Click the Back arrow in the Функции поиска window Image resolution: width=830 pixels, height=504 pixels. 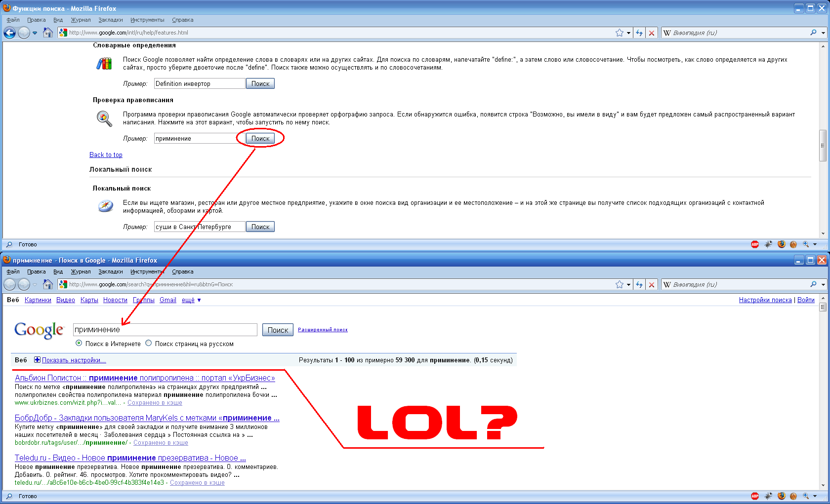click(9, 33)
